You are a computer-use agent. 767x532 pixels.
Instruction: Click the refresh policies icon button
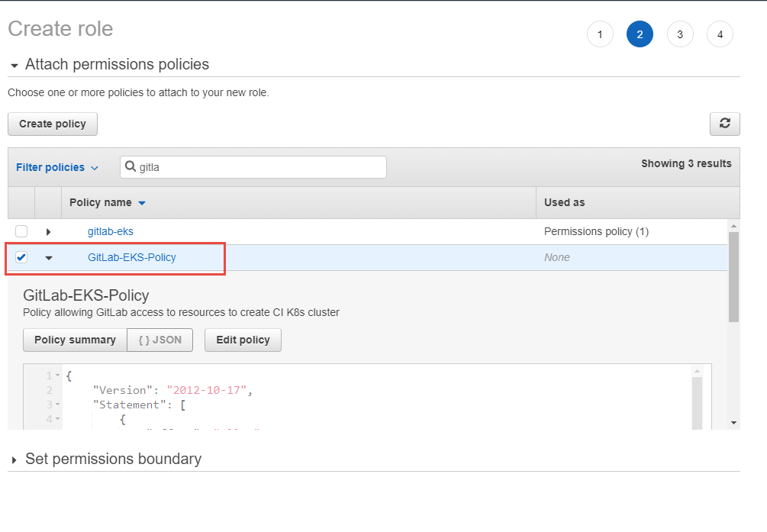(x=724, y=124)
